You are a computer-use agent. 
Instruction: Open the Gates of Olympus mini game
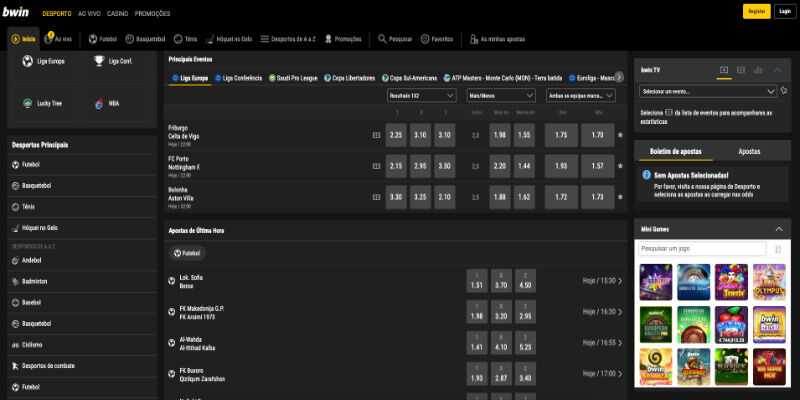pyautogui.click(x=769, y=282)
